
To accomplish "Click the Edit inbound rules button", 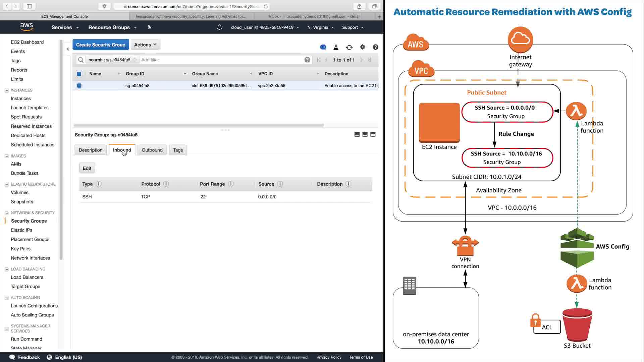I will (x=87, y=168).
